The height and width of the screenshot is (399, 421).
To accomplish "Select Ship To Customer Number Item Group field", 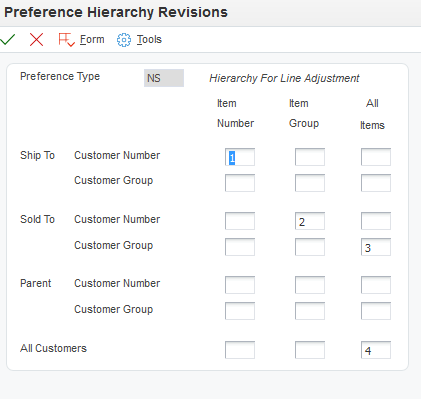I will [x=310, y=157].
